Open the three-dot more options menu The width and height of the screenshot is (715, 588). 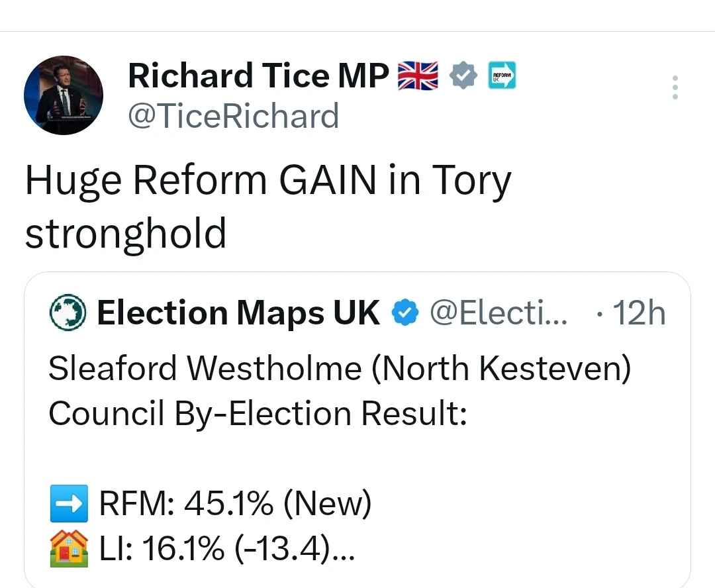675,87
